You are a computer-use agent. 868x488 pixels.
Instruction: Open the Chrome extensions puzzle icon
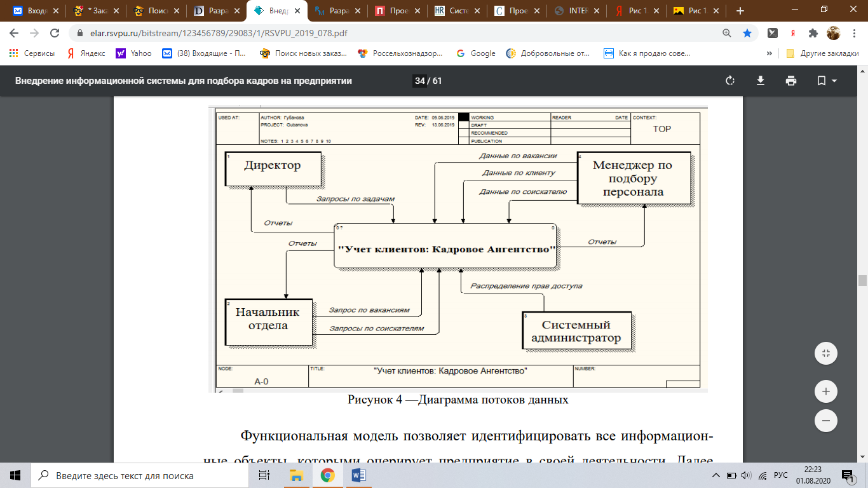coord(813,33)
